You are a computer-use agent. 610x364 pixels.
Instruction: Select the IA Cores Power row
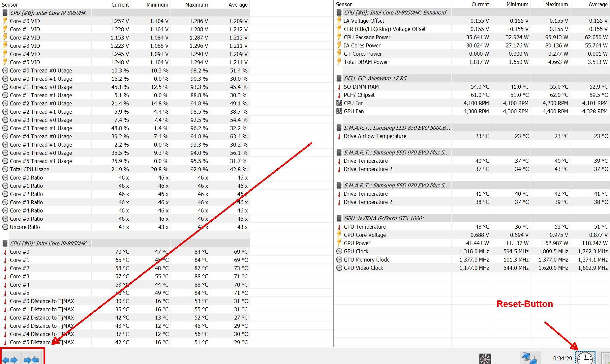point(472,45)
